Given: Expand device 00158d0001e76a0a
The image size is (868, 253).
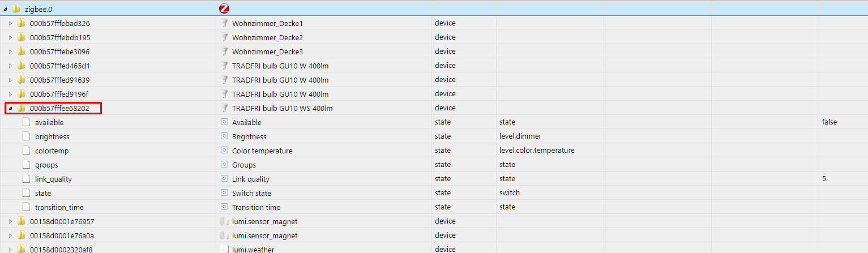Looking at the screenshot, I should (10, 235).
